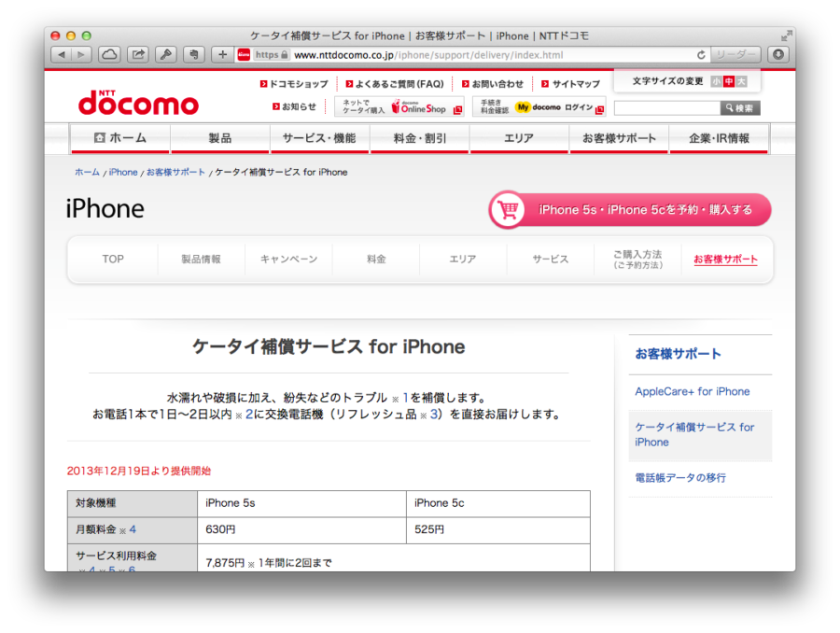Open 料金・割引 in main navigation
The width and height of the screenshot is (840, 633).
pos(419,138)
